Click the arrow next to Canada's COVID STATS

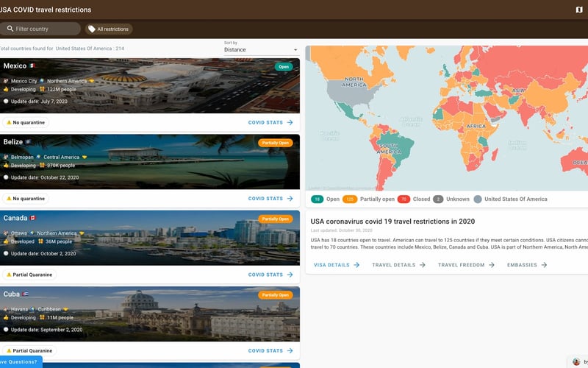(290, 275)
